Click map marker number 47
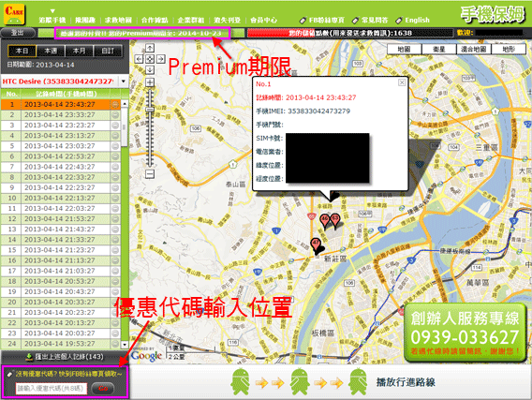This screenshot has width=532, height=400. point(316,244)
